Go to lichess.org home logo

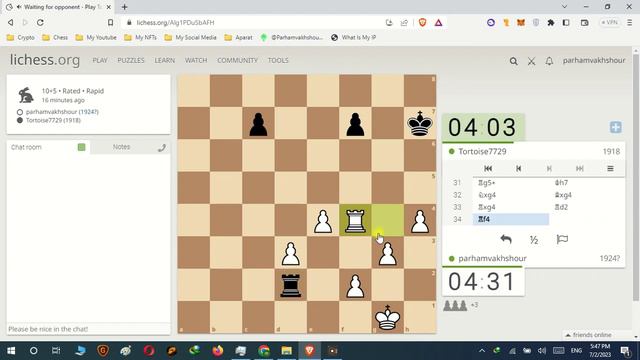45,60
